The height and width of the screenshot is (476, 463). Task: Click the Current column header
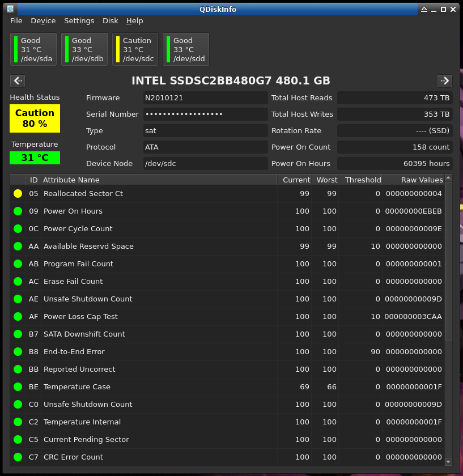point(294,180)
